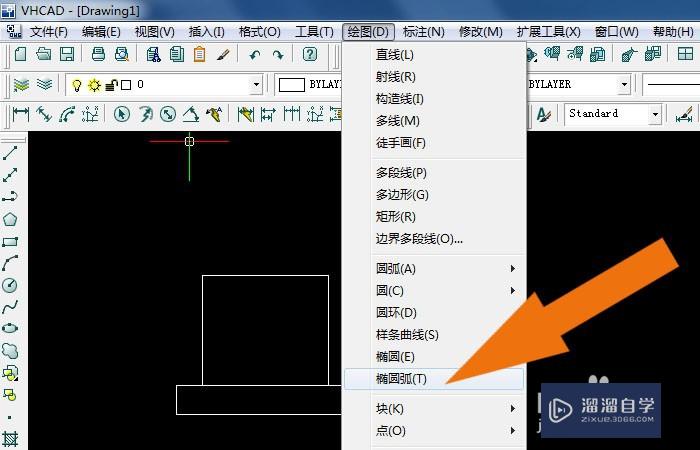Click the Text Style icon beside Standard
Viewport: 700px width, 450px height.
pos(544,114)
